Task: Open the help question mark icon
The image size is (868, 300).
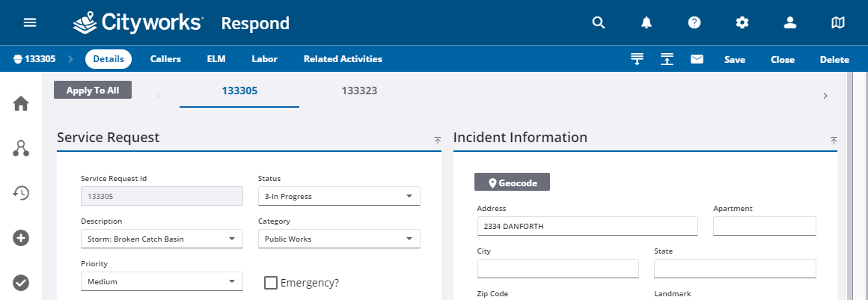Action: click(x=694, y=22)
